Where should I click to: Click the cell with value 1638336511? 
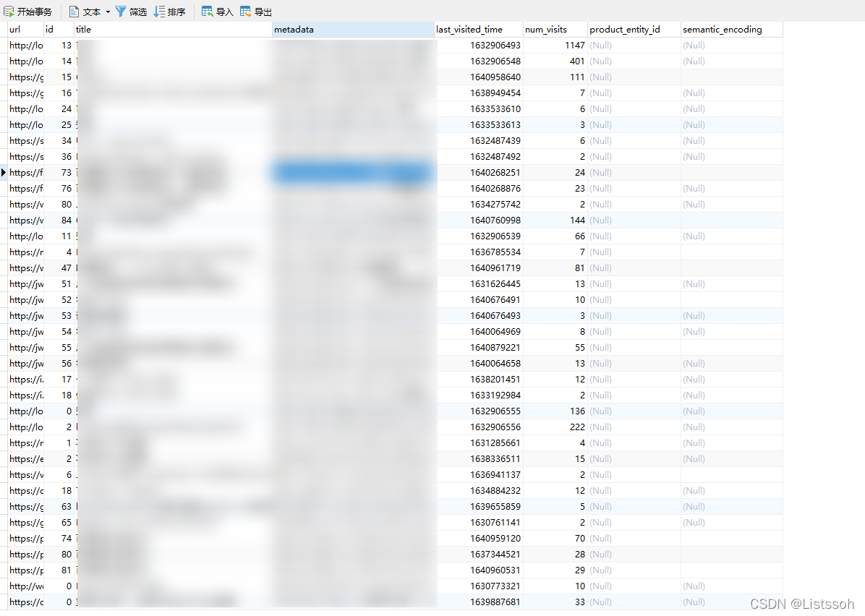479,459
